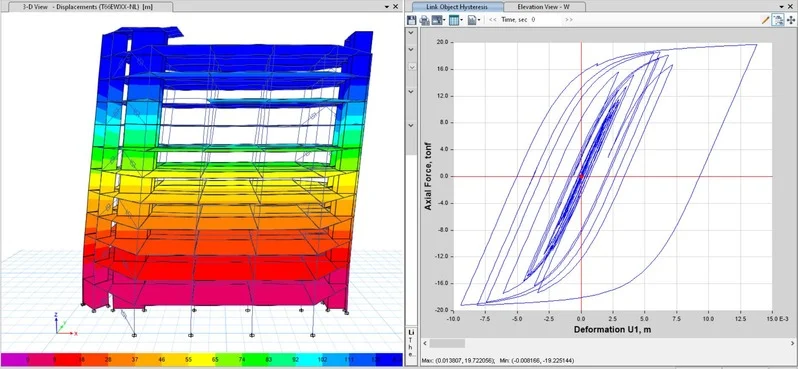Open the 3-D View window options arrow
The height and width of the screenshot is (369, 798).
click(386, 7)
